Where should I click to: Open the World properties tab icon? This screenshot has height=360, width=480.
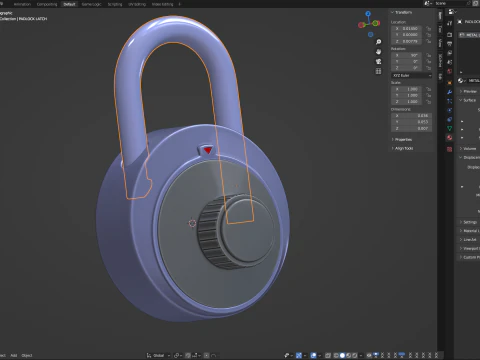click(x=450, y=71)
